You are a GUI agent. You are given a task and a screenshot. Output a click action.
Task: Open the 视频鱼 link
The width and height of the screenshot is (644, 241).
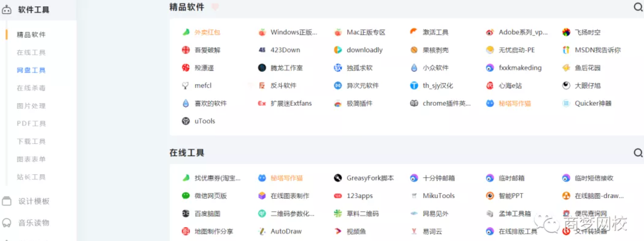click(x=356, y=231)
